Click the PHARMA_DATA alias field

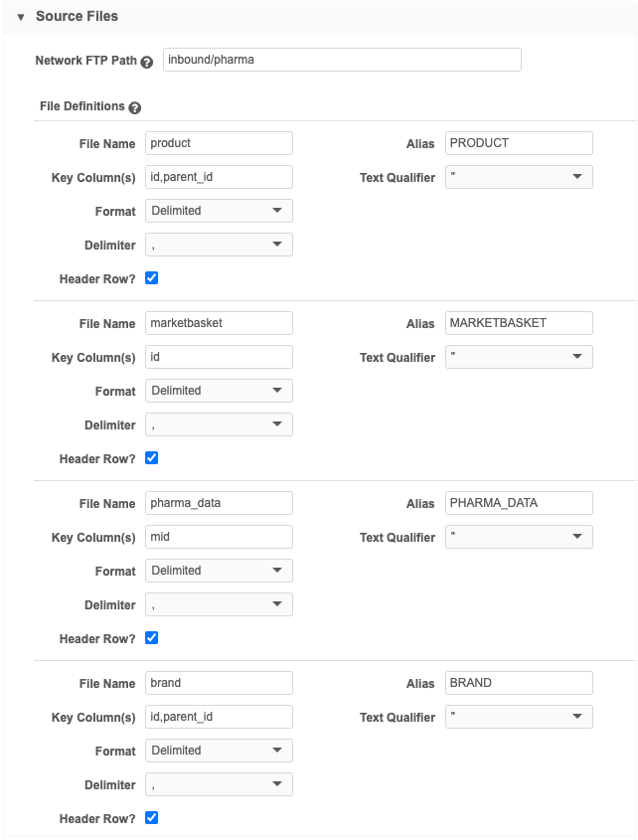pyautogui.click(x=519, y=503)
